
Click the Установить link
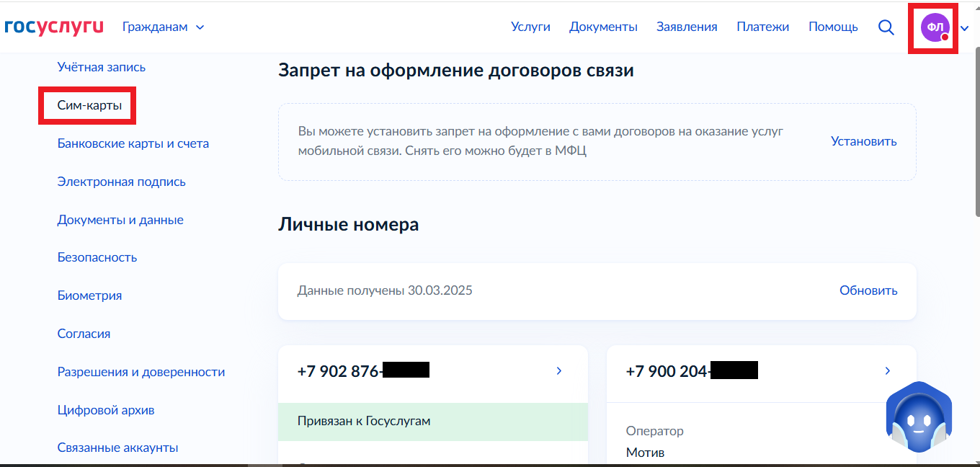(863, 141)
